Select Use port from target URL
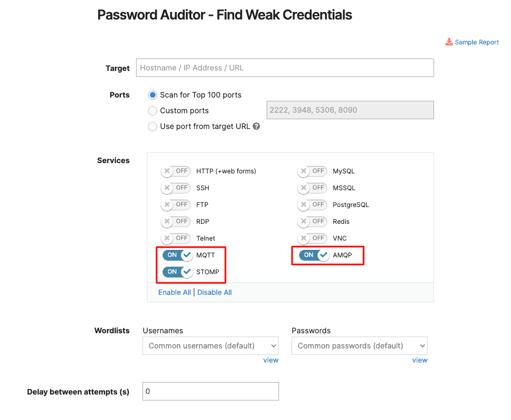 [152, 126]
